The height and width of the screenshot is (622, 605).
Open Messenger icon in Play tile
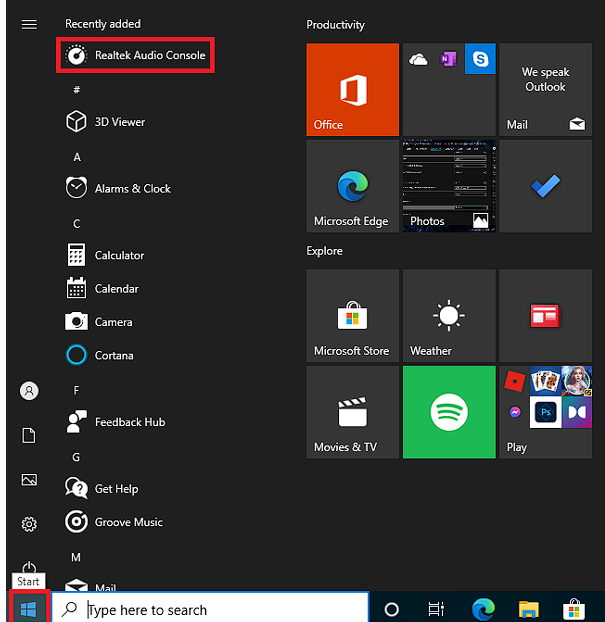point(515,412)
